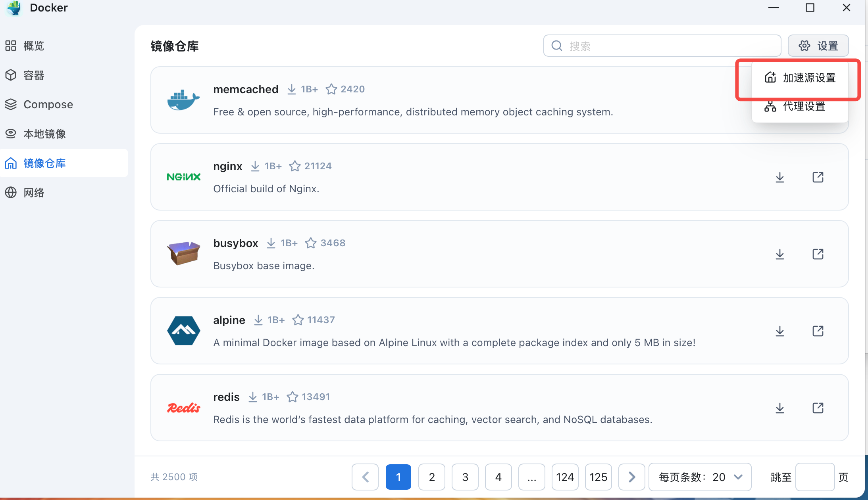Screen dimensions: 868x500
Task: Jump to page 125
Action: (x=598, y=477)
